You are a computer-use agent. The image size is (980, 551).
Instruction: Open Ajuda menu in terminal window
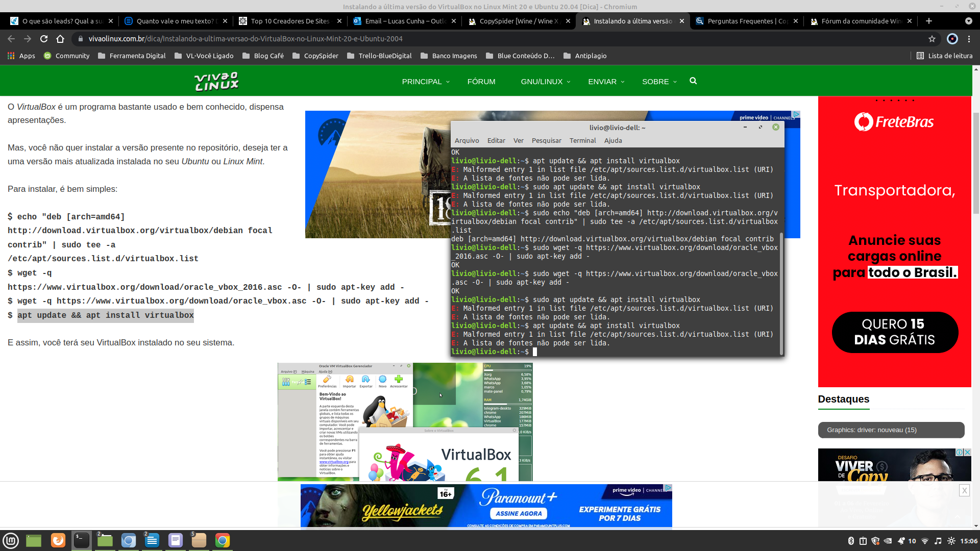613,140
